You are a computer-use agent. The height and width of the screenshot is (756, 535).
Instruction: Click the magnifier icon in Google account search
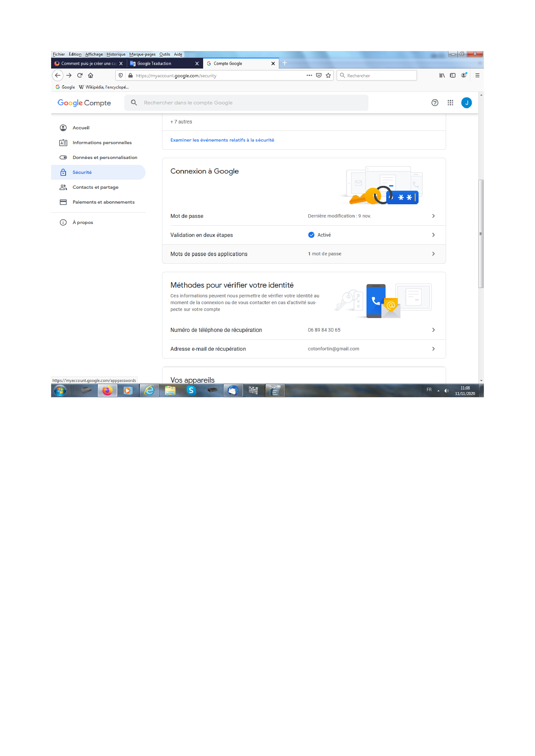point(134,103)
